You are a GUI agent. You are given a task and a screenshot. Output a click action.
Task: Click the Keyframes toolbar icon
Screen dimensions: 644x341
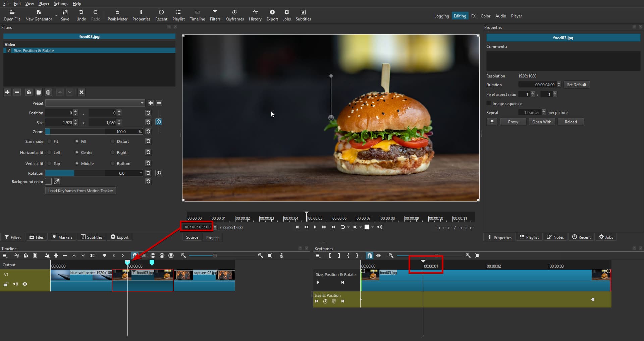point(234,15)
